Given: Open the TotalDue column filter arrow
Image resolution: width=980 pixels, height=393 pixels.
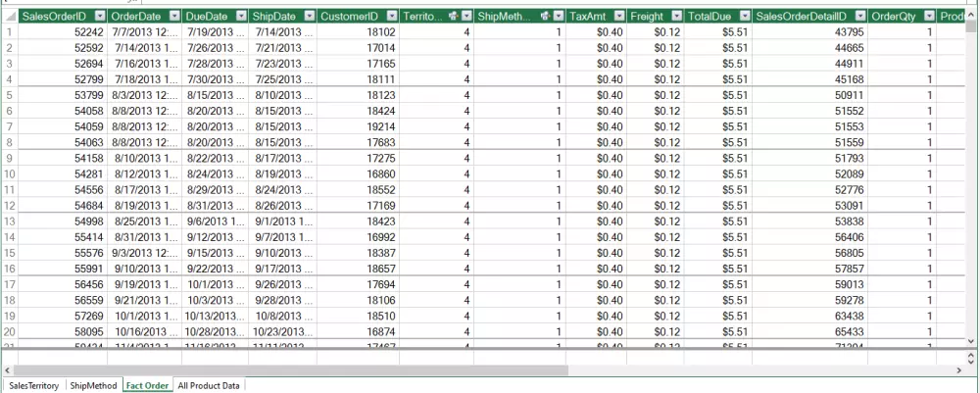Looking at the screenshot, I should (x=745, y=17).
